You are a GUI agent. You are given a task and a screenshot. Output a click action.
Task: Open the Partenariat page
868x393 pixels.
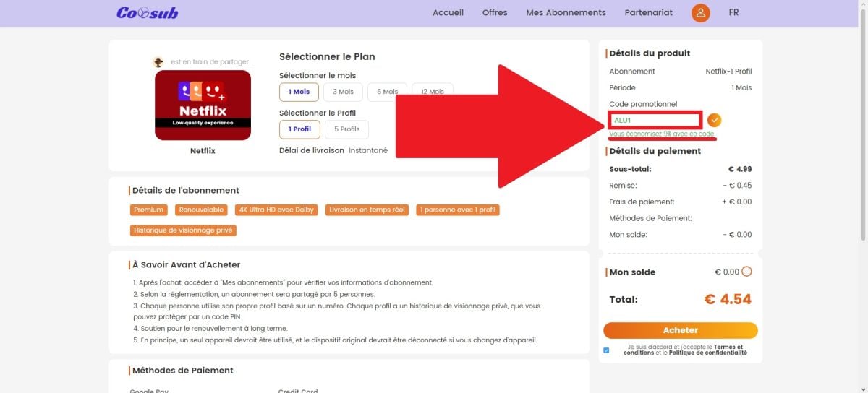pyautogui.click(x=648, y=12)
